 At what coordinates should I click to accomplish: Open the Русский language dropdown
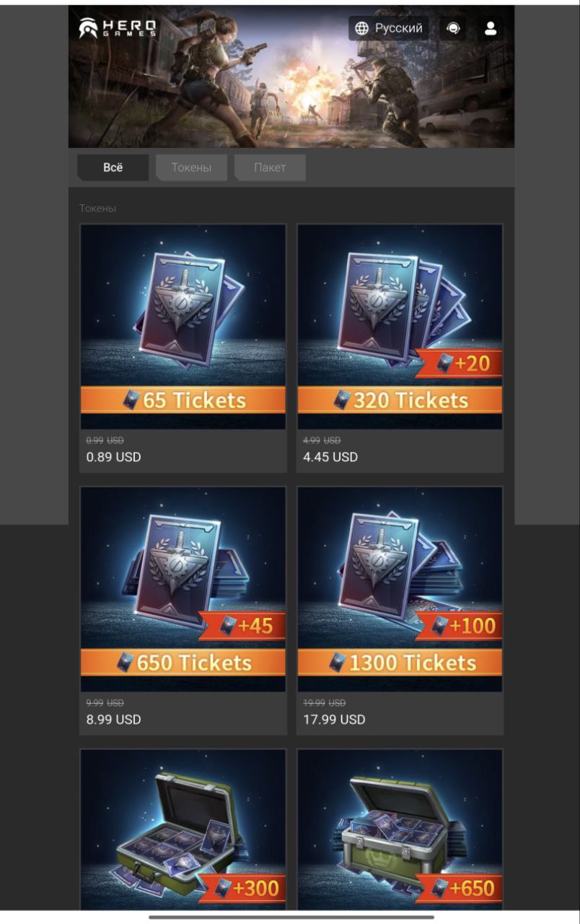[389, 28]
